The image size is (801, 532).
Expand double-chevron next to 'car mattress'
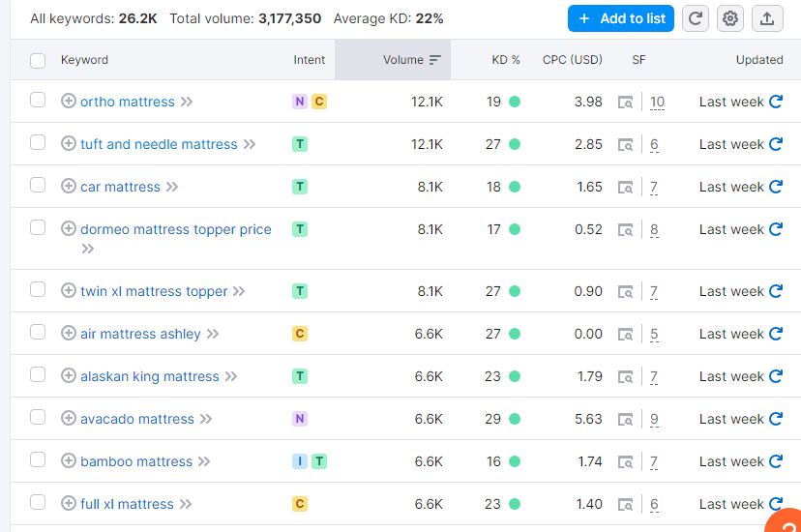pyautogui.click(x=172, y=187)
